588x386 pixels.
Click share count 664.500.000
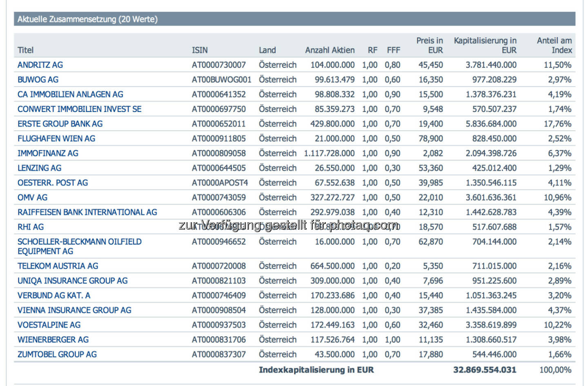tap(332, 266)
